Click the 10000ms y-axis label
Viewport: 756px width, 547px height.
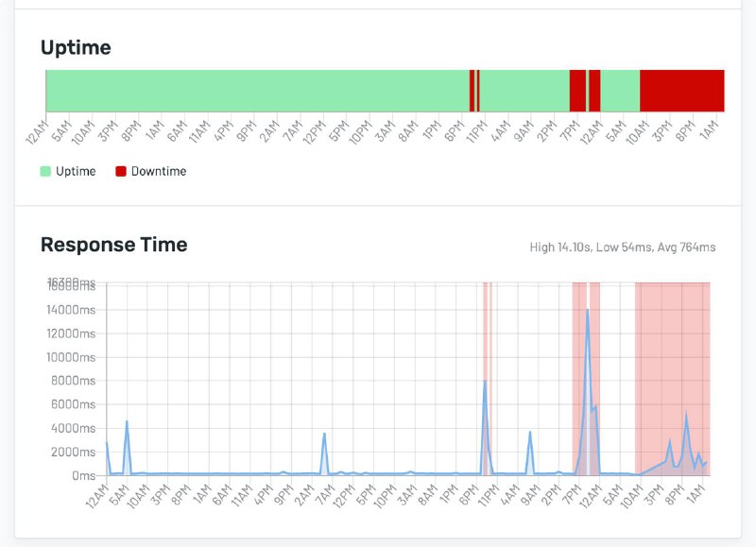(x=74, y=357)
